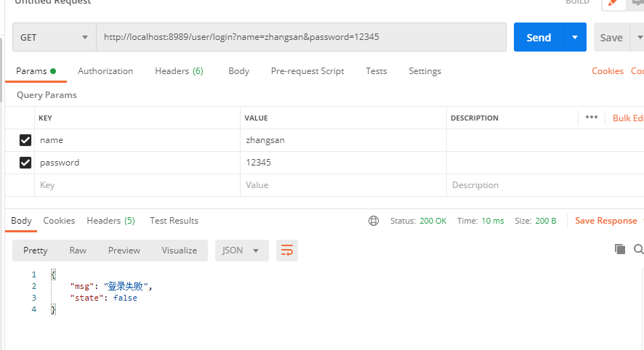Click the "msg" line in response
This screenshot has width=644, height=350.
click(111, 286)
